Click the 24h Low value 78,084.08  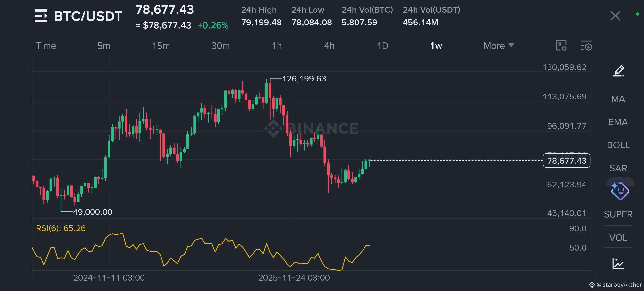click(312, 23)
